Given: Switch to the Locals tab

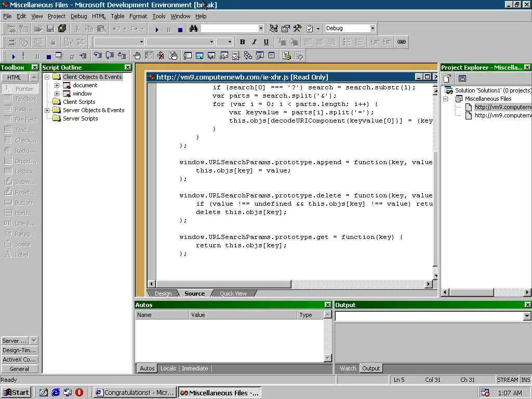Looking at the screenshot, I should 168,368.
